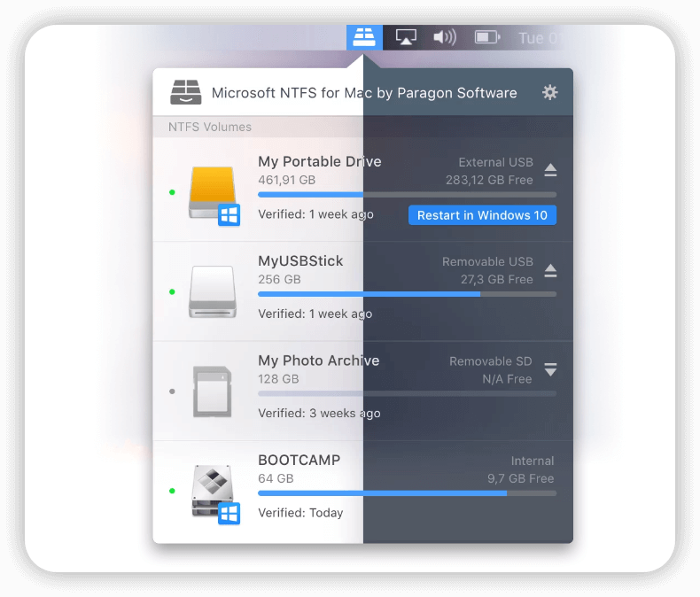Viewport: 700px width, 597px height.
Task: Click Verified: 3 weeks ago text
Action: pyautogui.click(x=319, y=413)
